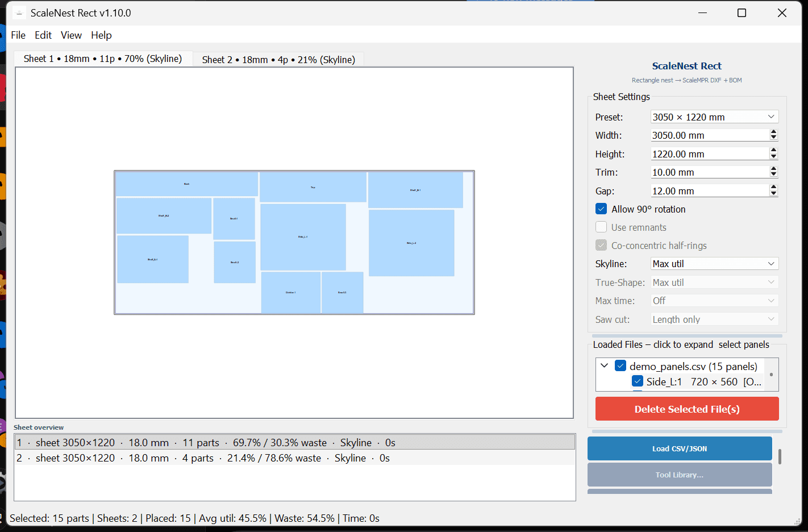Viewport: 808px width, 532px height.
Task: Click Delete Selected File(s) button
Action: pos(687,409)
